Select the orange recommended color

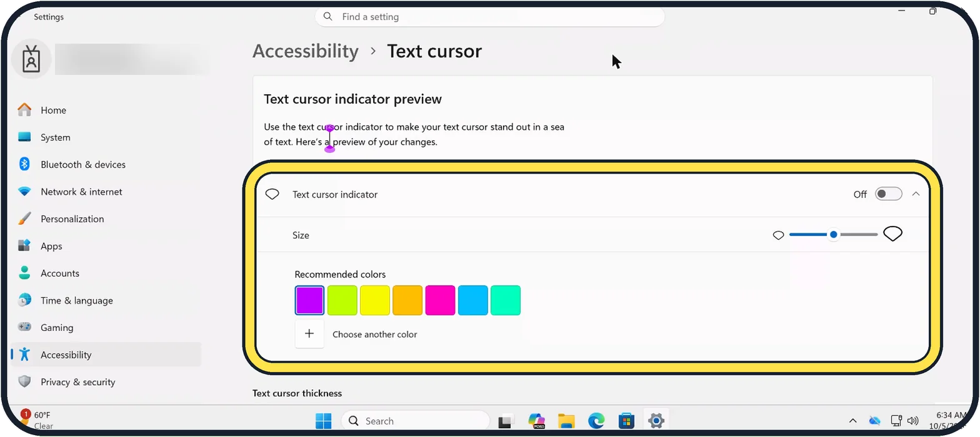407,300
